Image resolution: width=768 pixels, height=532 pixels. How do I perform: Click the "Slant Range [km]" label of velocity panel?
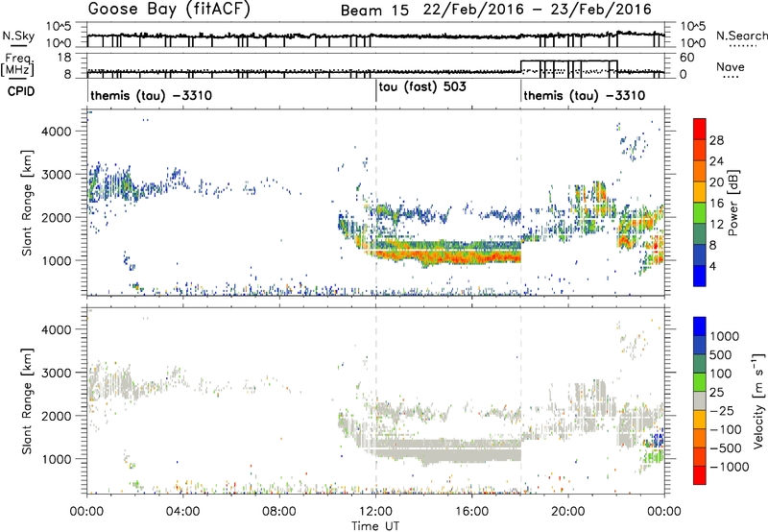(27, 400)
